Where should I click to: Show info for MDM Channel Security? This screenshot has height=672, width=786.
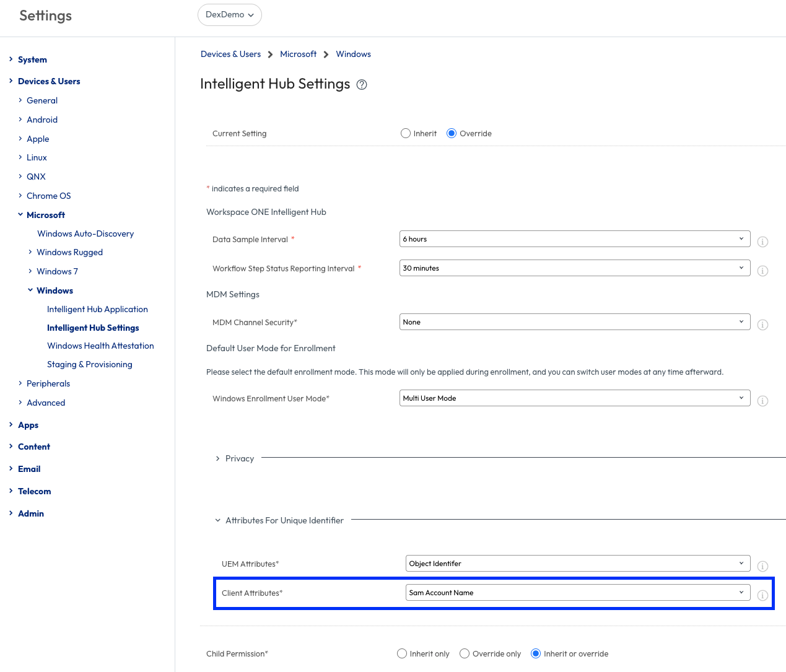(762, 325)
